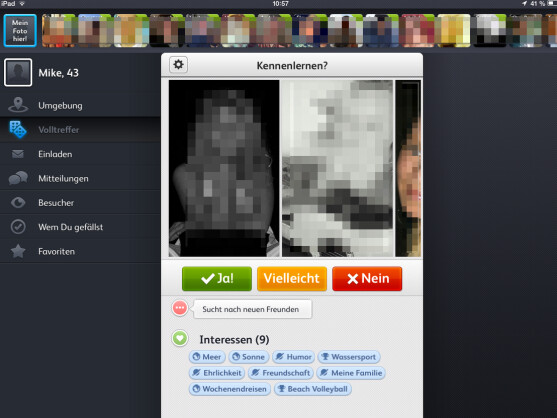Open settings gear in Kennenlernen header

pos(178,65)
